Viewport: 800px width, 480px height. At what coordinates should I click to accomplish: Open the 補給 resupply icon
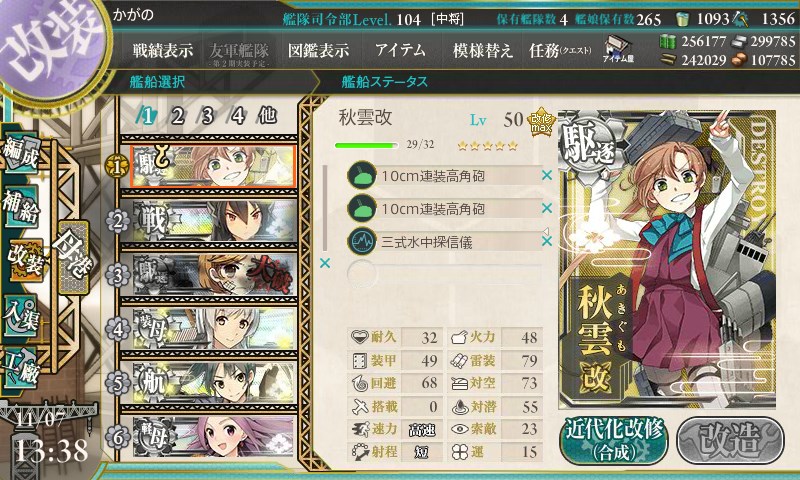pos(21,206)
